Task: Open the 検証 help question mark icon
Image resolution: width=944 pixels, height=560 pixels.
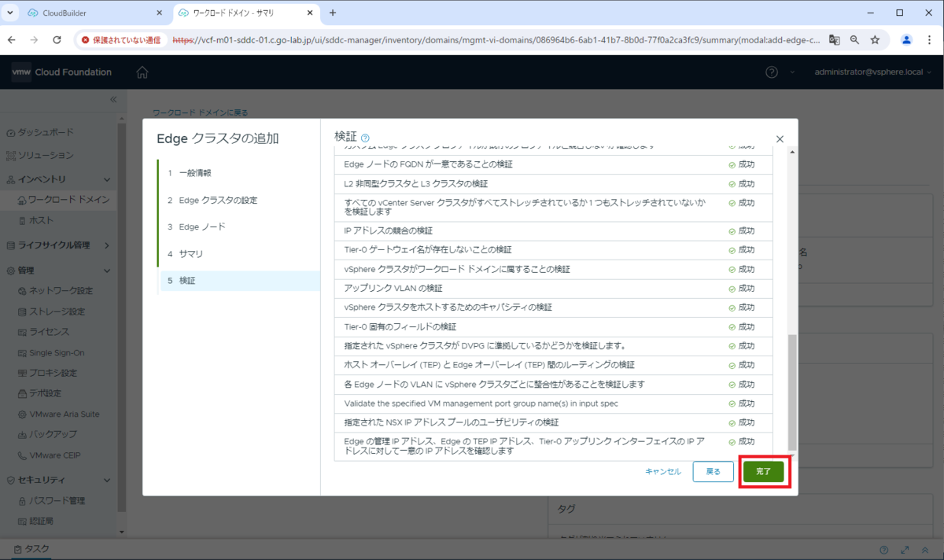Action: (365, 138)
